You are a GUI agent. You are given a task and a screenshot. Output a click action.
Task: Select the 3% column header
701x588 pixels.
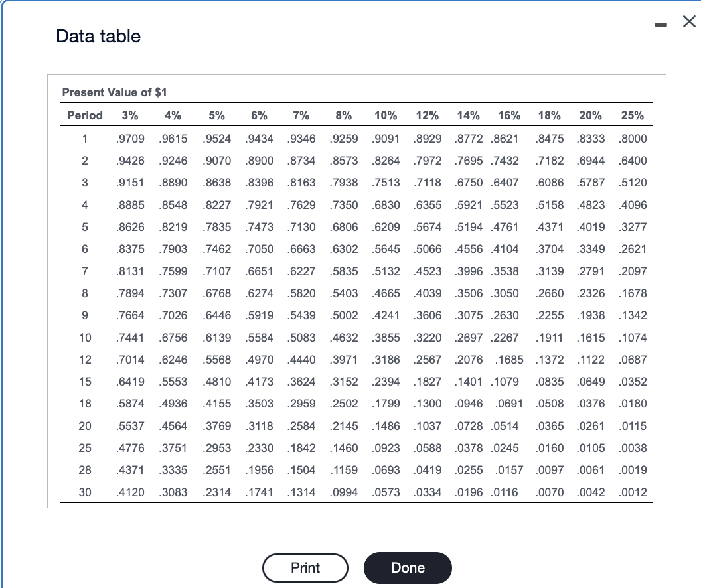click(x=130, y=115)
